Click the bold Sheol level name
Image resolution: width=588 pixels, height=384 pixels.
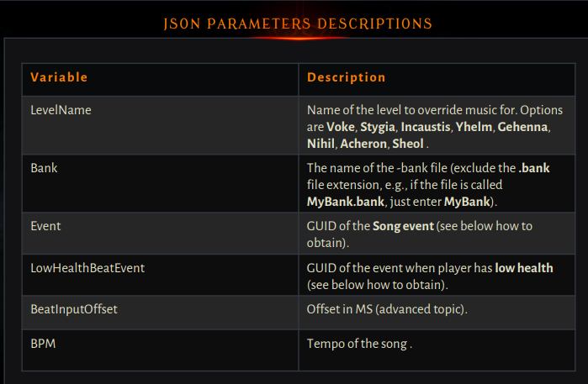coord(408,144)
